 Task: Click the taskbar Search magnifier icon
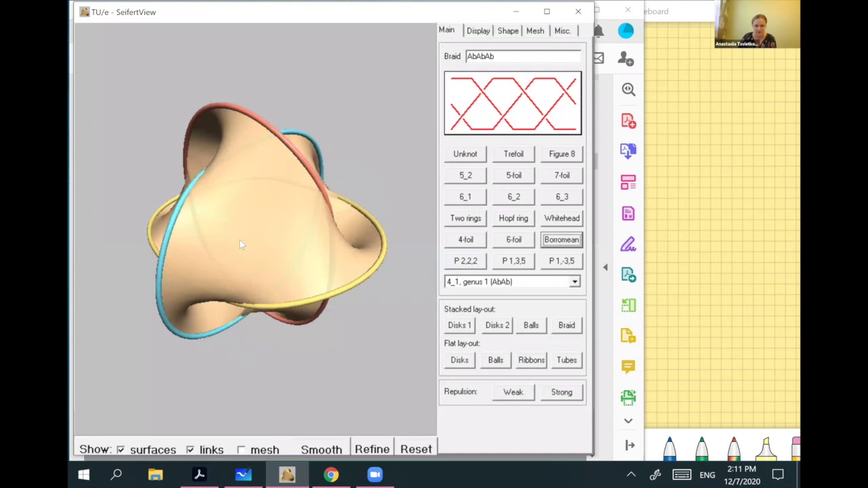pos(116,474)
